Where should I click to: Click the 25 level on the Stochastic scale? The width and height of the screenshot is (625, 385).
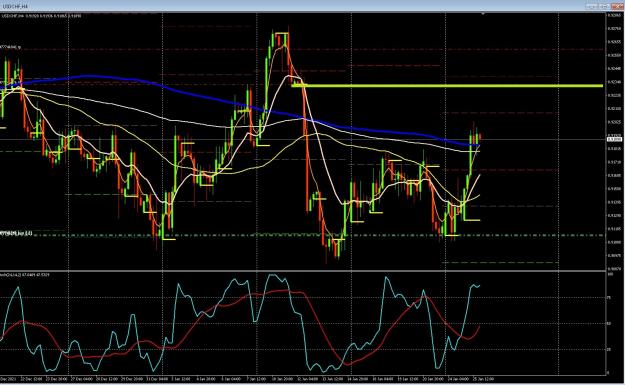click(609, 350)
